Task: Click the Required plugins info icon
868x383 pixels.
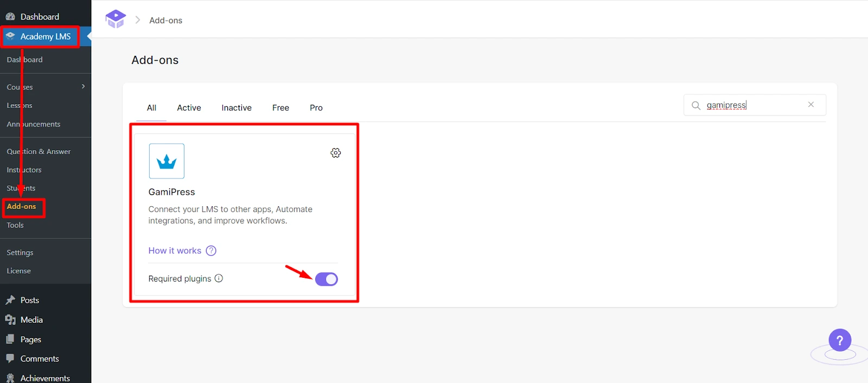Action: 219,278
